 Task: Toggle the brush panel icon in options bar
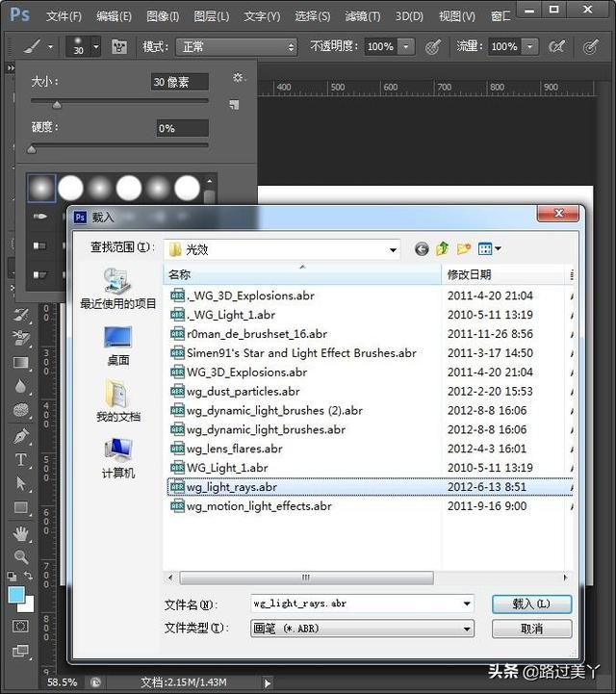[x=119, y=46]
